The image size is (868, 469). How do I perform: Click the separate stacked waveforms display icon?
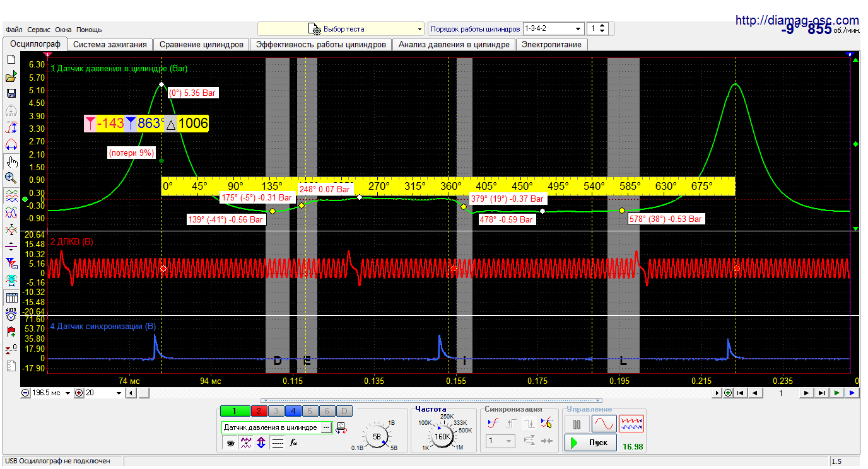coord(11,195)
